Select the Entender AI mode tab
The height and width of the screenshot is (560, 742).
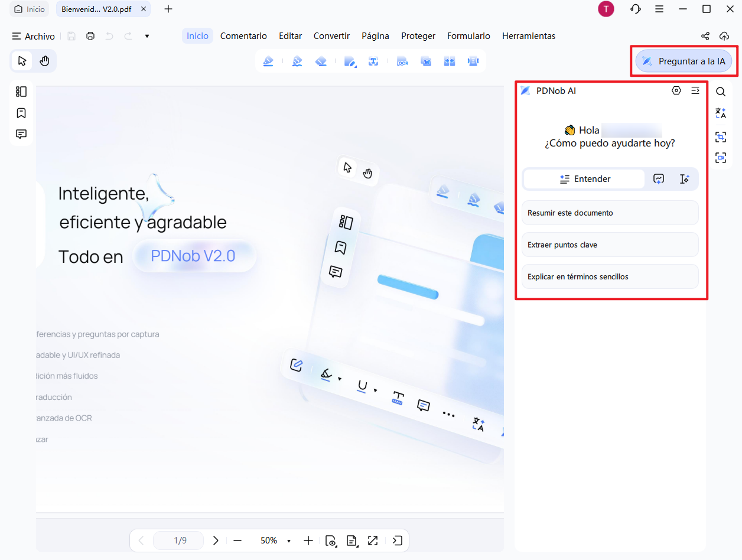584,179
